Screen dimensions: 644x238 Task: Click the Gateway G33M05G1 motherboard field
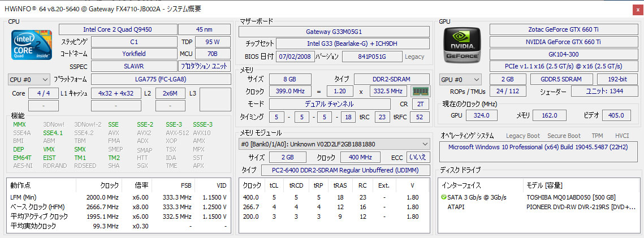[334, 32]
